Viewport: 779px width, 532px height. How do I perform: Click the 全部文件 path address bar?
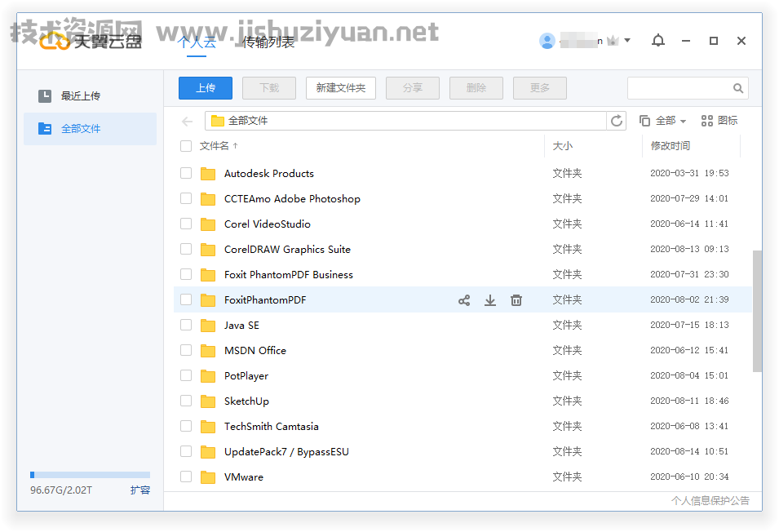[x=405, y=121]
